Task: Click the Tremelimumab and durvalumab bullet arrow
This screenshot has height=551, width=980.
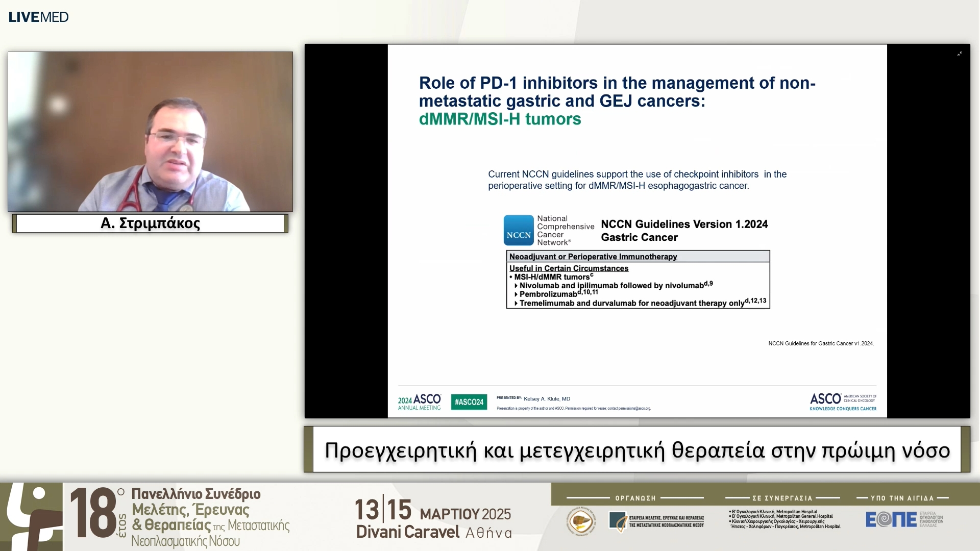Action: [516, 303]
